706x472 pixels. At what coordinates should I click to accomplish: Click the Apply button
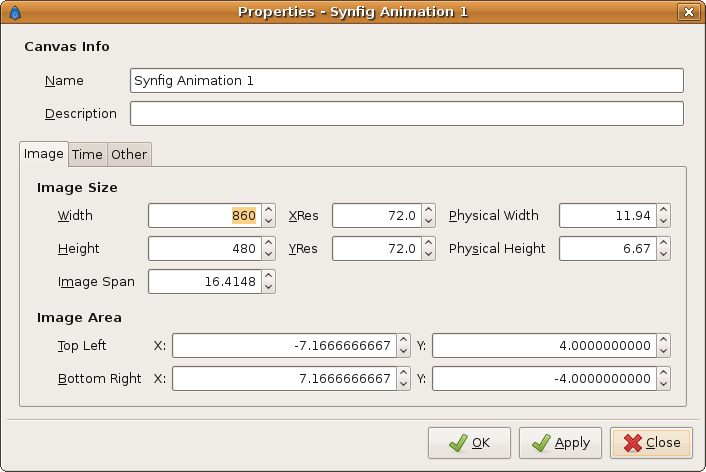pyautogui.click(x=560, y=443)
